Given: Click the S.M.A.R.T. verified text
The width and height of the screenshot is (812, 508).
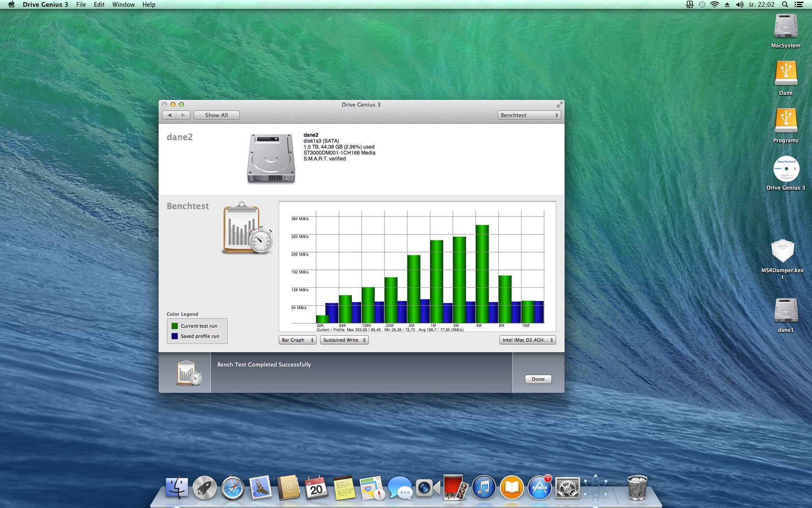Looking at the screenshot, I should coord(324,159).
